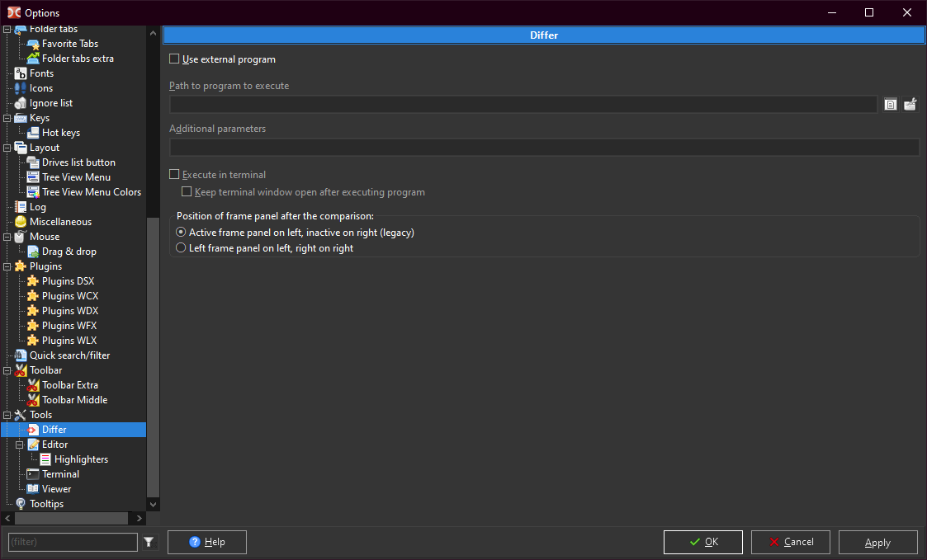
Task: Toggle Execute in terminal checkbox
Action: pyautogui.click(x=174, y=175)
